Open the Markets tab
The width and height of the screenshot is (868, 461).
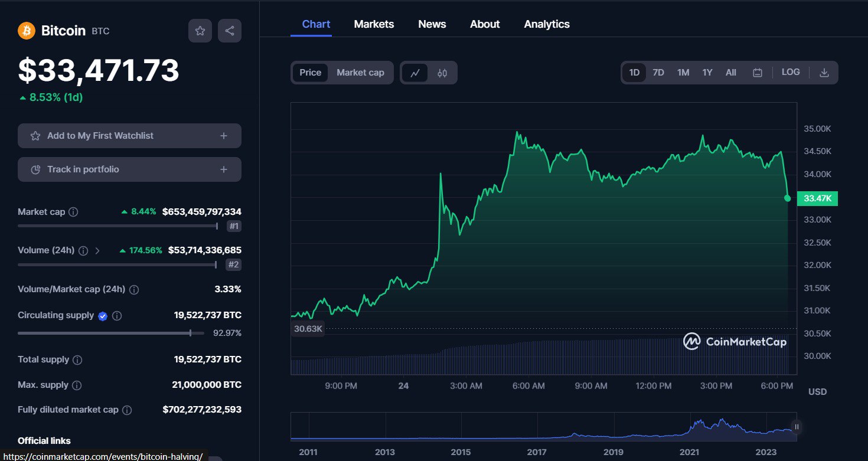[374, 24]
